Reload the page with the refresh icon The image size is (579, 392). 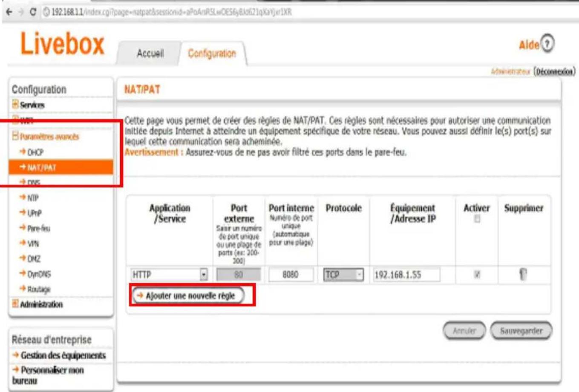click(33, 12)
